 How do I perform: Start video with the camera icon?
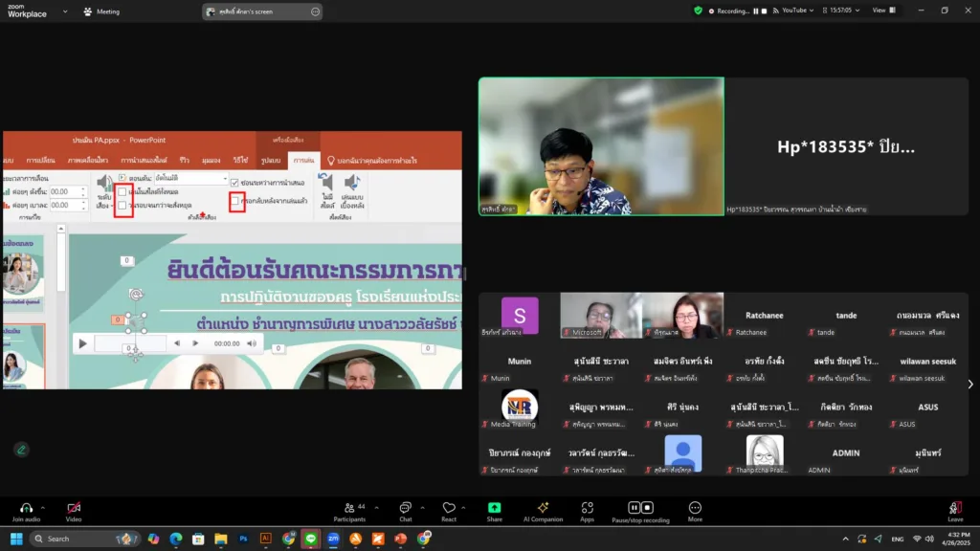coord(74,508)
